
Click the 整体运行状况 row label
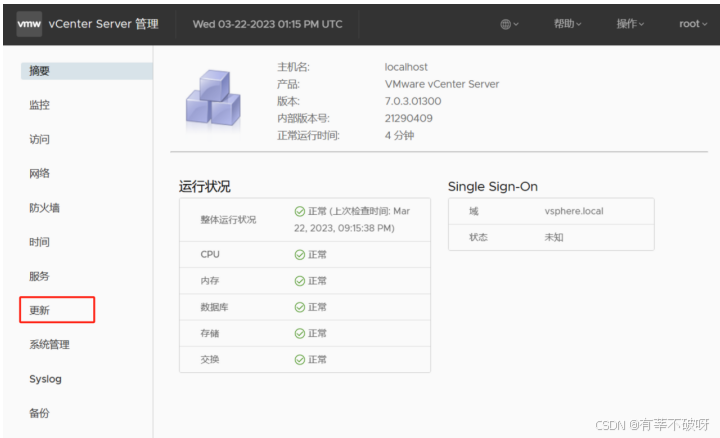pyautogui.click(x=228, y=220)
